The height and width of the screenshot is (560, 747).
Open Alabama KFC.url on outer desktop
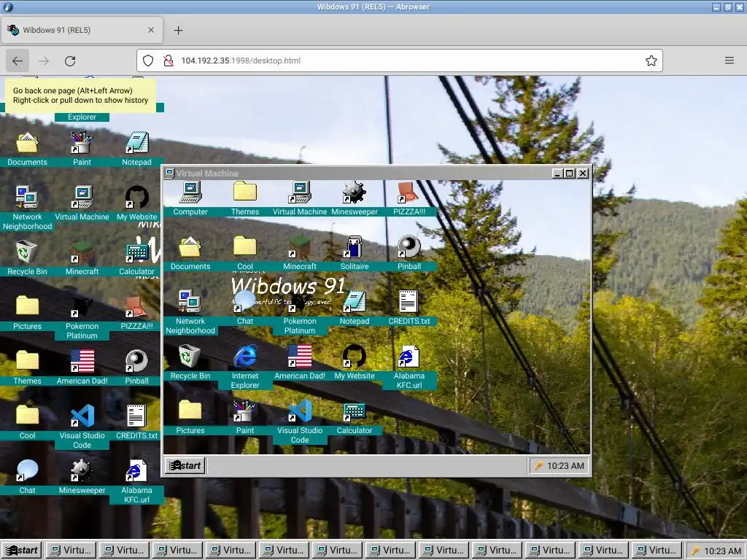pyautogui.click(x=136, y=482)
